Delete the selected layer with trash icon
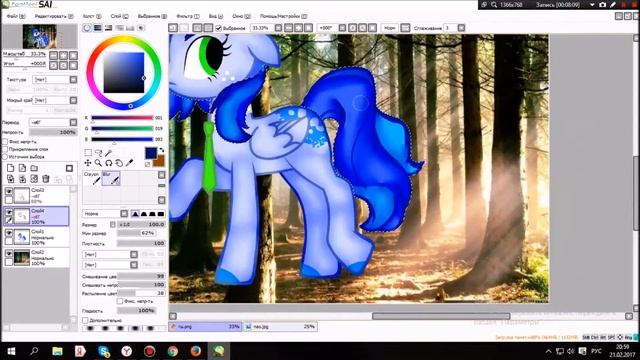 (46, 179)
